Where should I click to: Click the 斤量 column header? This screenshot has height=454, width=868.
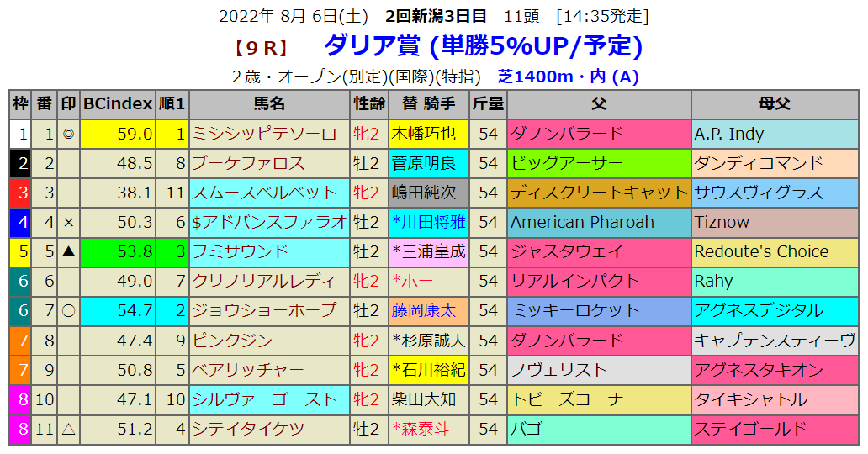pyautogui.click(x=489, y=104)
